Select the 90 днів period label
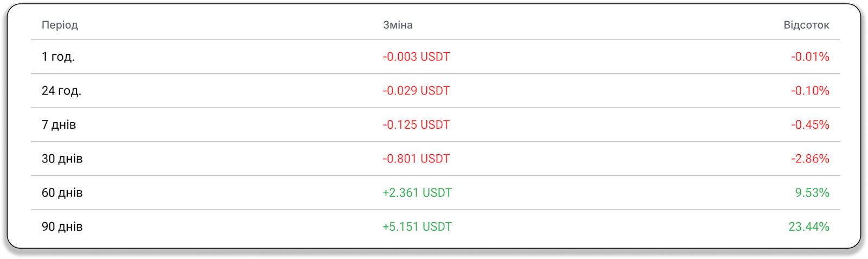The image size is (868, 259). pos(62,227)
